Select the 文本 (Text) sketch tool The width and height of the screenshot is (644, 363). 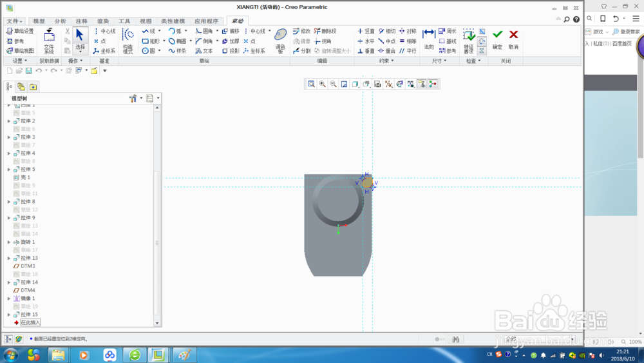[204, 51]
